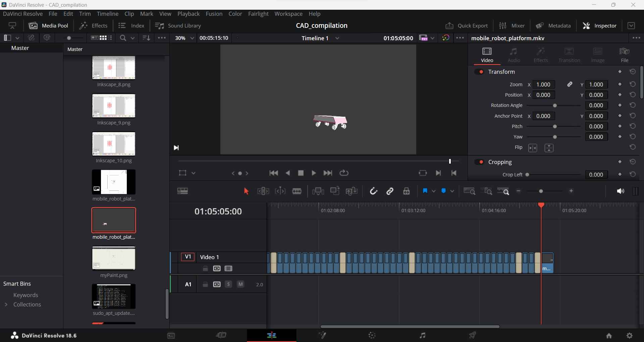The width and height of the screenshot is (644, 342).
Task: Add keyframe for Rotation Angle
Action: (620, 105)
